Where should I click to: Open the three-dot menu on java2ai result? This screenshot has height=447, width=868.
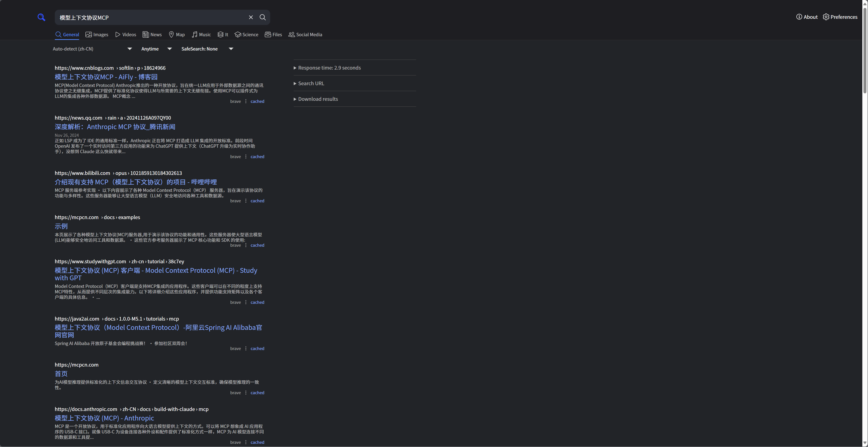pos(246,348)
